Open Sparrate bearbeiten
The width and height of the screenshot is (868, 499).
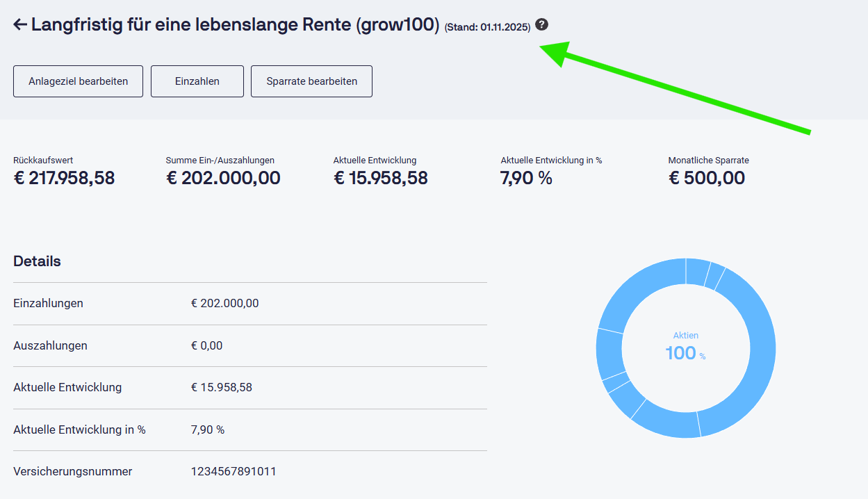[311, 81]
